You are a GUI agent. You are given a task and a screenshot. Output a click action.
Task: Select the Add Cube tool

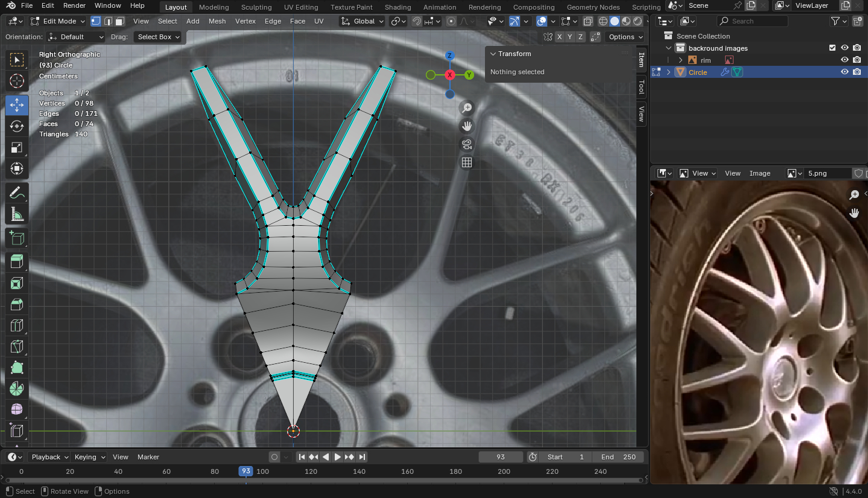point(17,238)
